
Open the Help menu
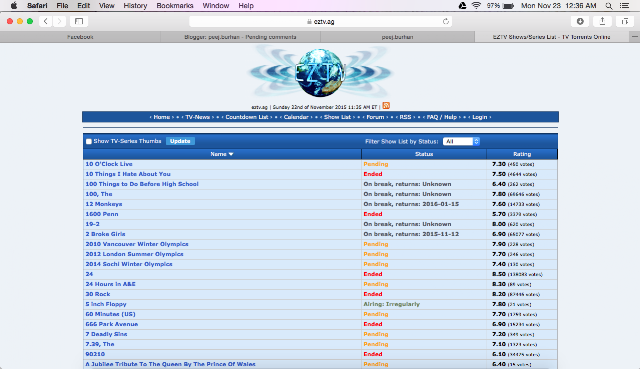(x=246, y=6)
